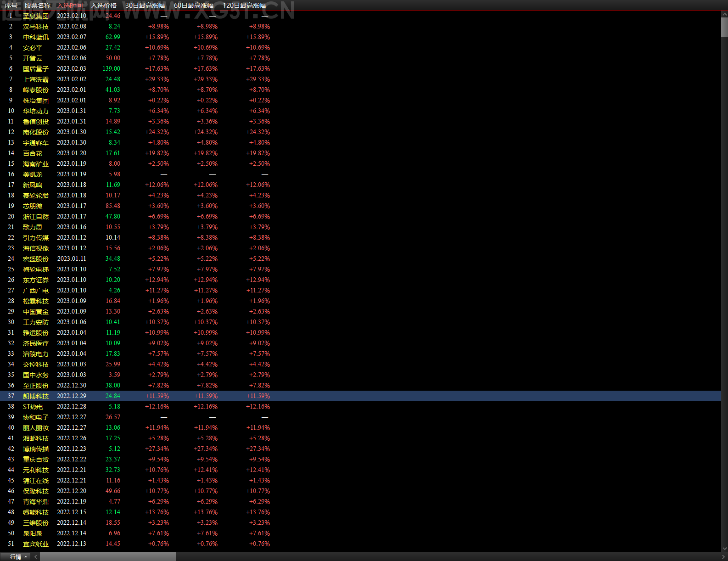Viewport: 728px width, 561px height.
Task: Select stock 南化股份
Action: pos(36,132)
